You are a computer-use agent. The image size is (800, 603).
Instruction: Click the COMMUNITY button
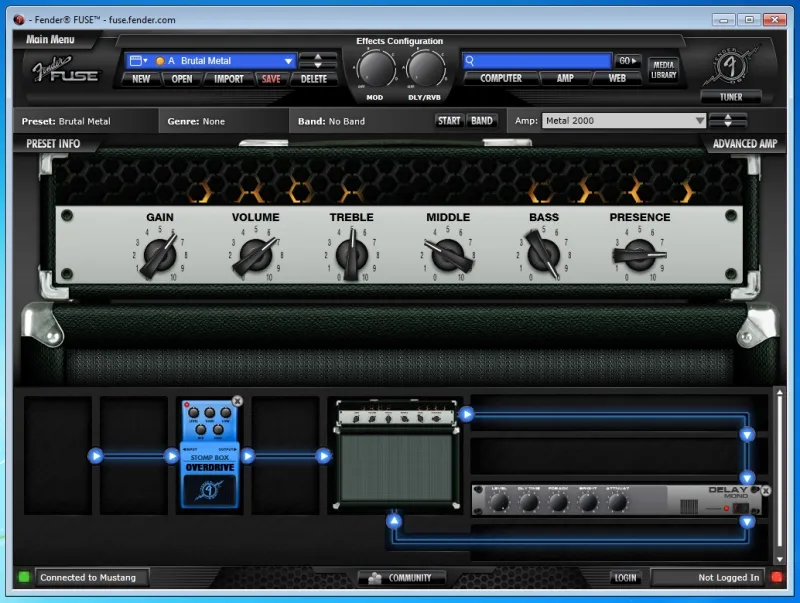tap(402, 578)
